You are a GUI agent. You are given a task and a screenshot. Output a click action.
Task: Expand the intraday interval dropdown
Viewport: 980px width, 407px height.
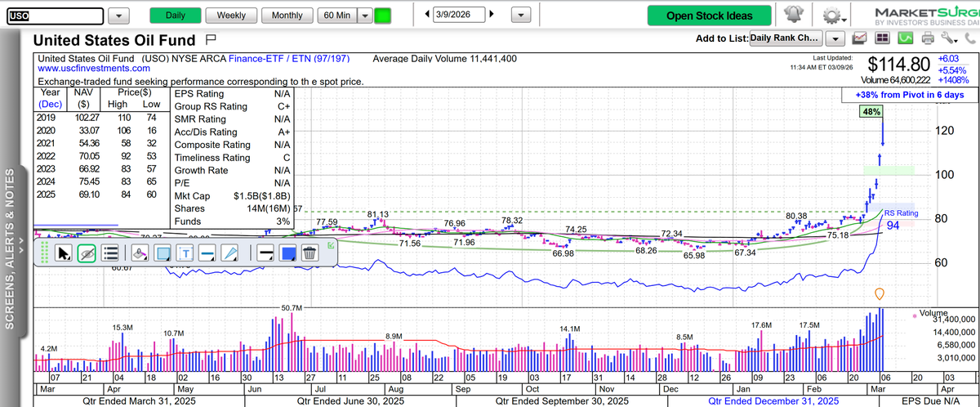pos(364,16)
